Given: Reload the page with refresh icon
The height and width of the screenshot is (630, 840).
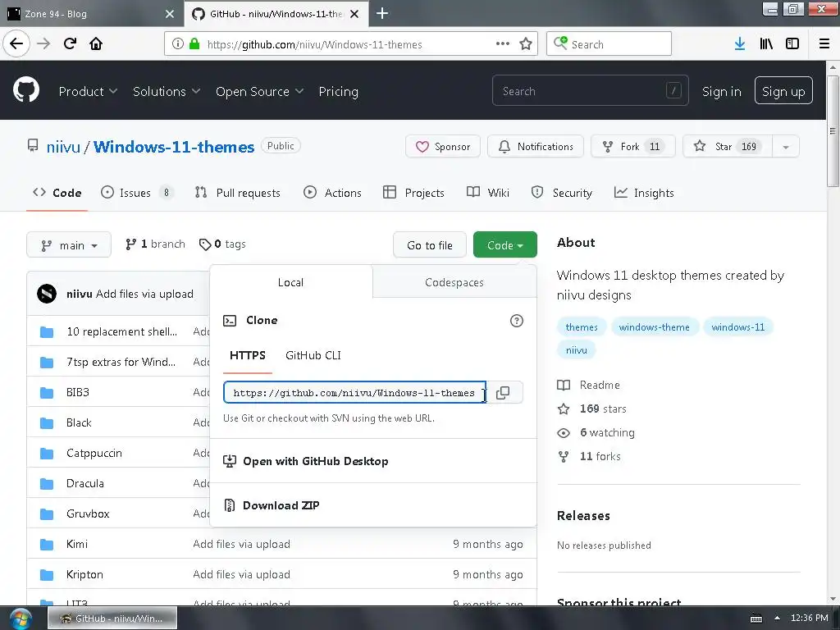Looking at the screenshot, I should [x=70, y=43].
